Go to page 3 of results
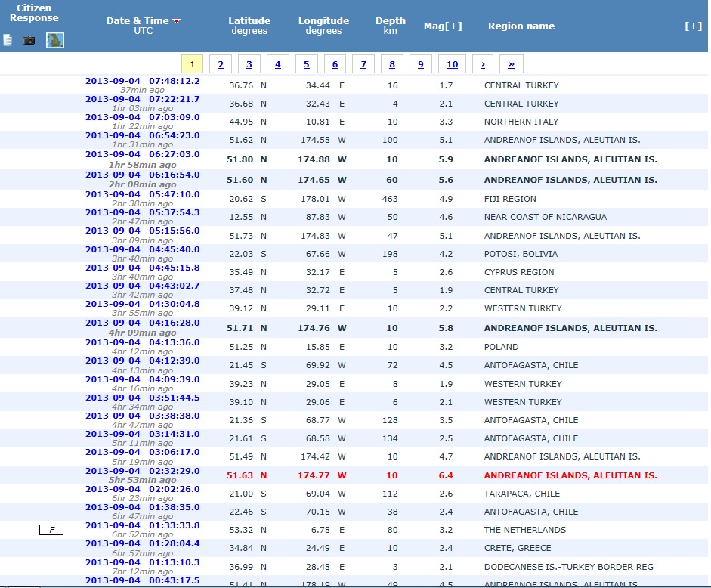This screenshot has height=588, width=711. pos(249,64)
